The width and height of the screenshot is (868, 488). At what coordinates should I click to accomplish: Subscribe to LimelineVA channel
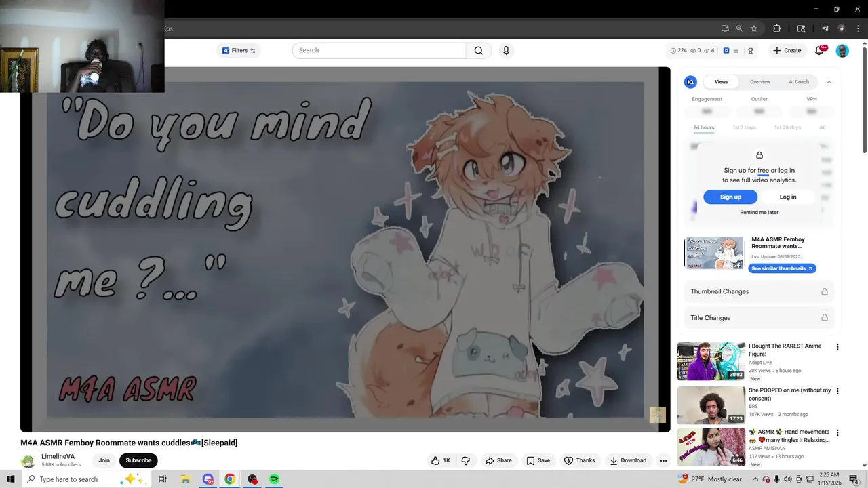138,460
